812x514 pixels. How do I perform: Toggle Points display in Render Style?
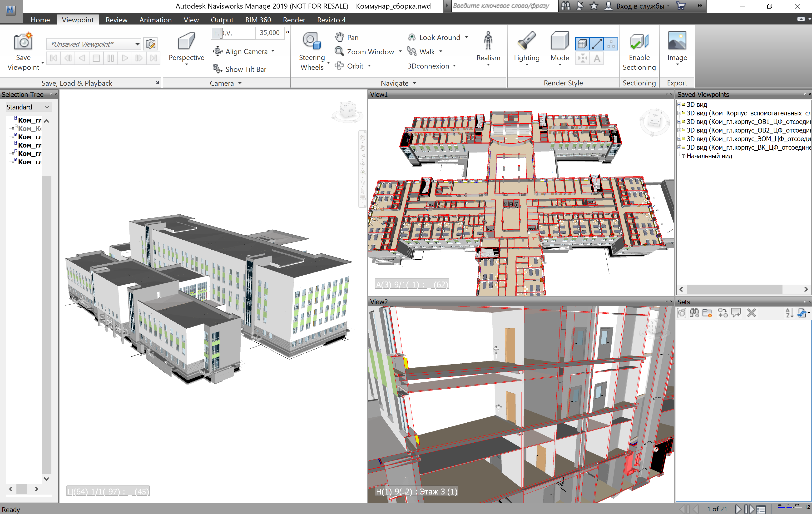611,44
